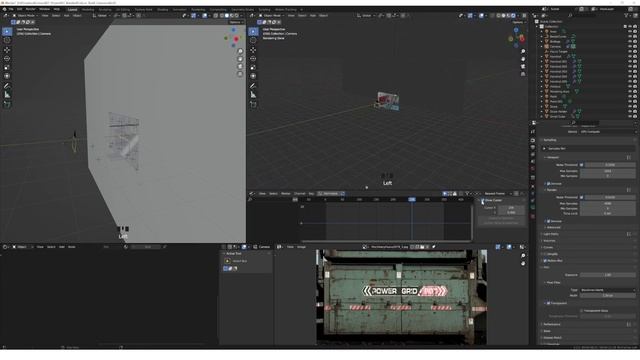Viewport: 640px width, 360px height.
Task: Select the Scale tool in left viewport
Action: click(x=7, y=67)
